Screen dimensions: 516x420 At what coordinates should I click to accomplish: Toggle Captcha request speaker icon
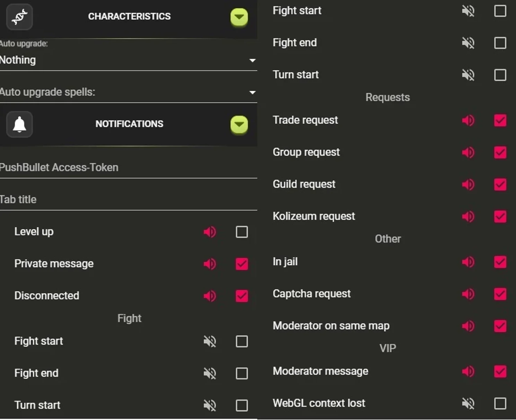pyautogui.click(x=468, y=294)
